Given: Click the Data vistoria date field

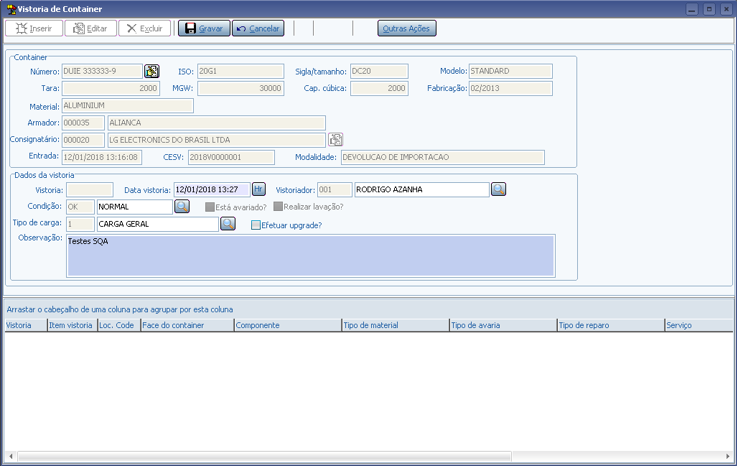Looking at the screenshot, I should click(x=212, y=190).
